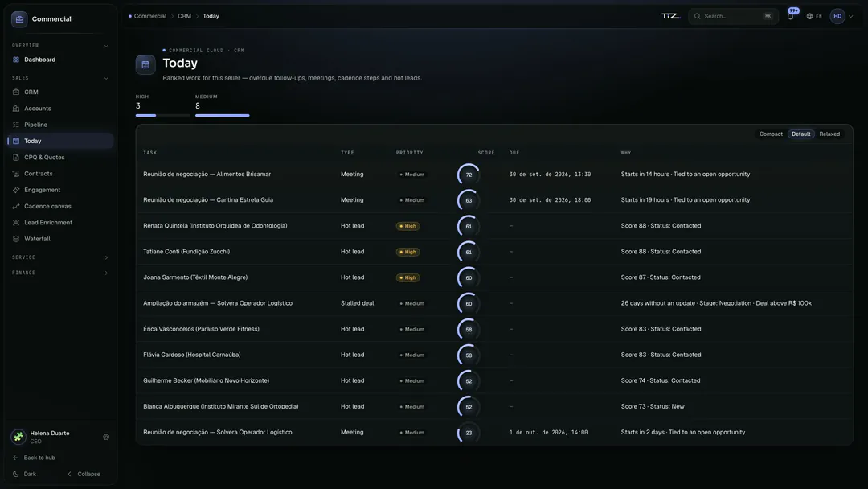Open task Bianca Albuquerque row
Viewport: 868px width, 489px height.
pos(493,406)
